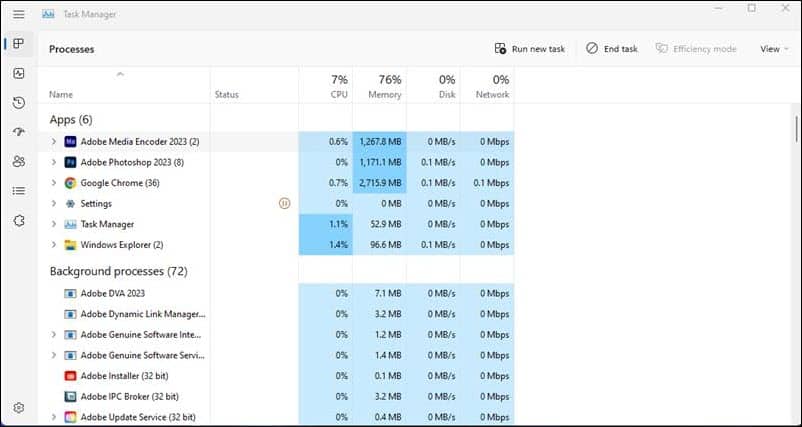Expand the Task Manager process group
Screen dimensions: 802x427
point(54,224)
